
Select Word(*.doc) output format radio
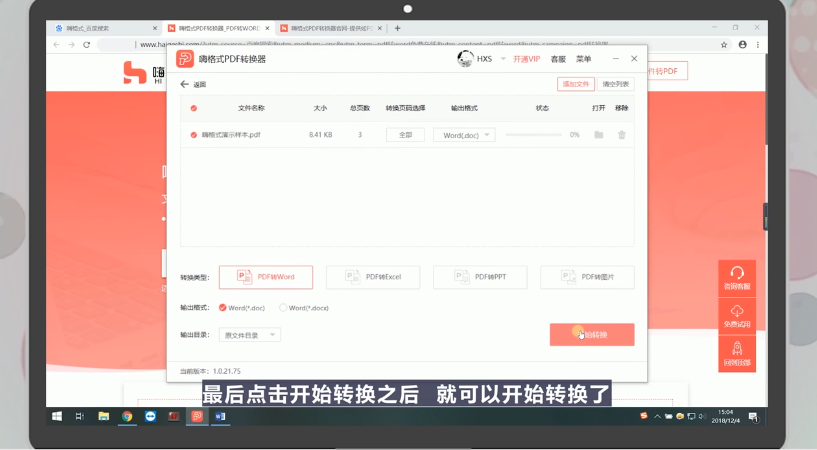tap(222, 308)
